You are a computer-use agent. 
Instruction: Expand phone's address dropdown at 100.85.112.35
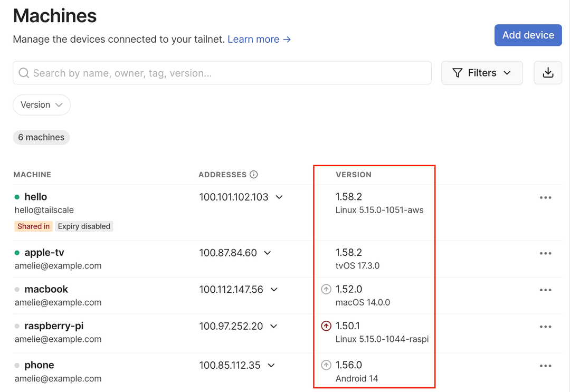271,365
